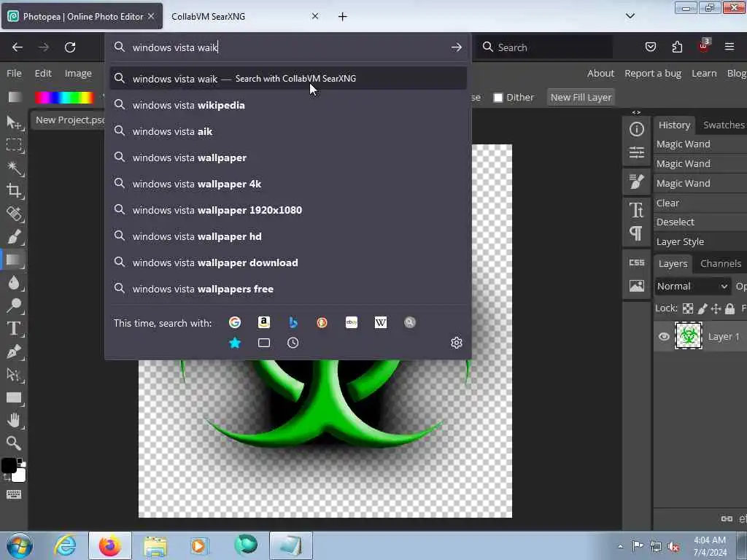Open Firefox application hamburger menu
Image resolution: width=747 pixels, height=560 pixels.
(x=729, y=47)
